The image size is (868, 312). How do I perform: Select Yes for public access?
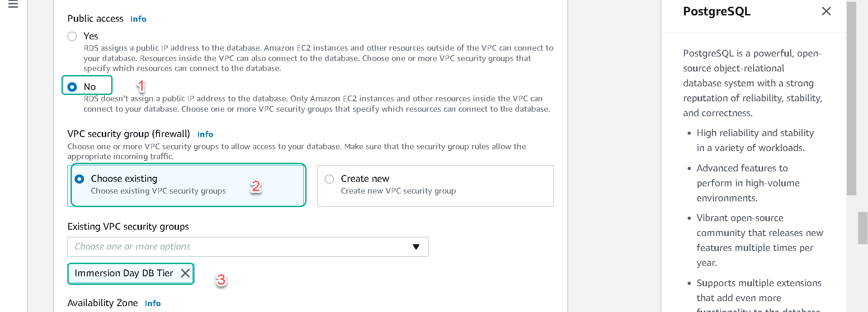coord(72,37)
